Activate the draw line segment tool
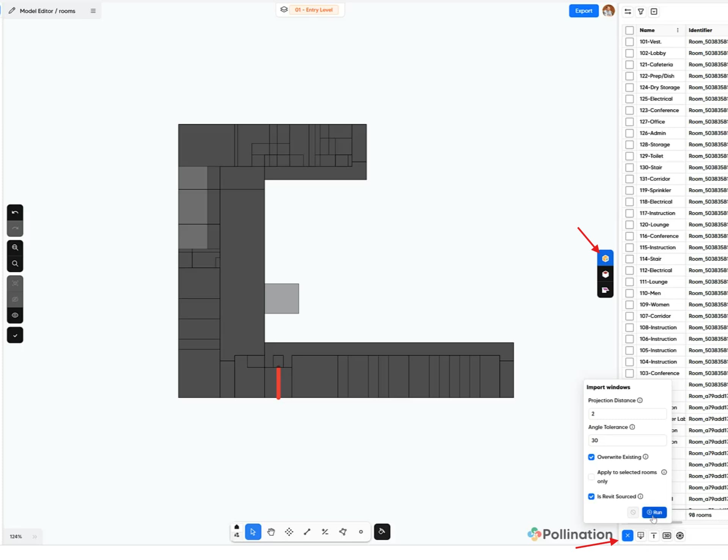The image size is (728, 560). (307, 532)
